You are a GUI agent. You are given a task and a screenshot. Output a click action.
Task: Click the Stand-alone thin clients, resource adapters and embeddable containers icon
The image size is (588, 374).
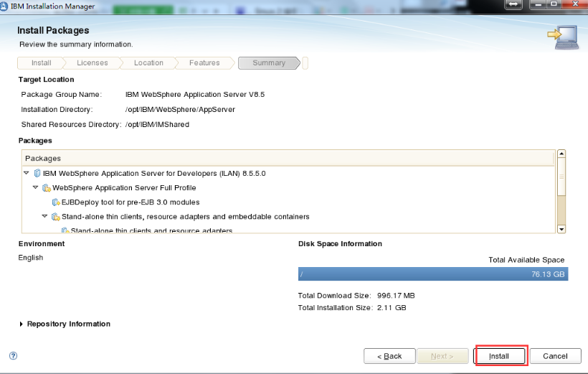[55, 217]
